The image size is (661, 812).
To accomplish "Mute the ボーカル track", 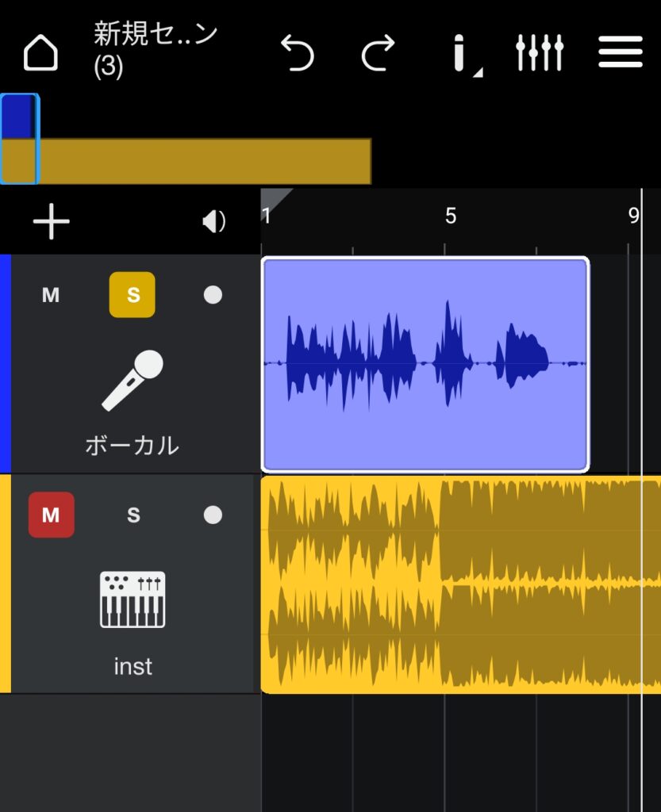I will pyautogui.click(x=52, y=296).
